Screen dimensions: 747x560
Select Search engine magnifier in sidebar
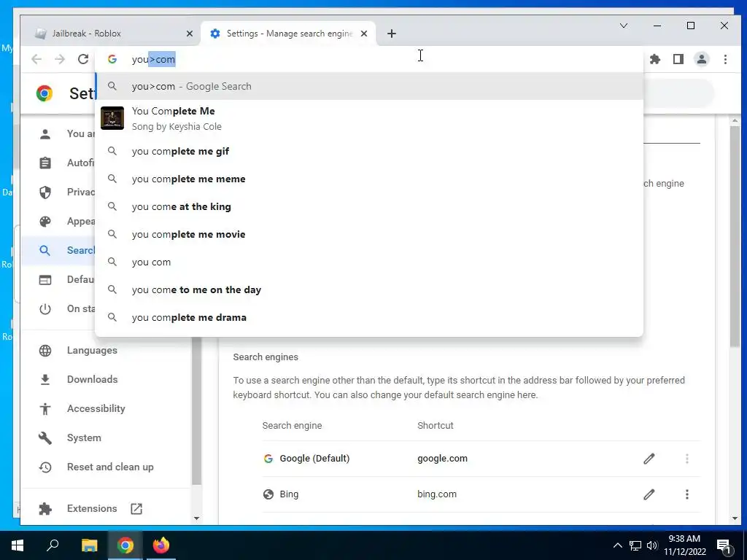(x=45, y=251)
